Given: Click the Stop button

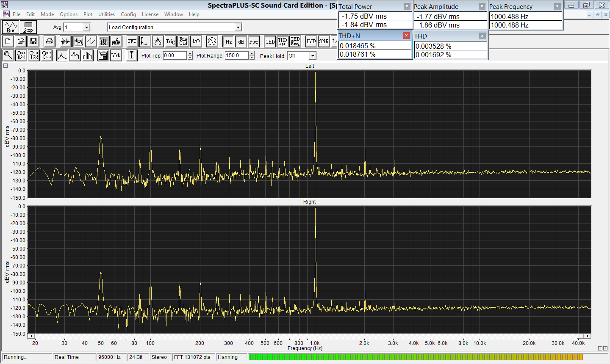Looking at the screenshot, I should tap(28, 27).
